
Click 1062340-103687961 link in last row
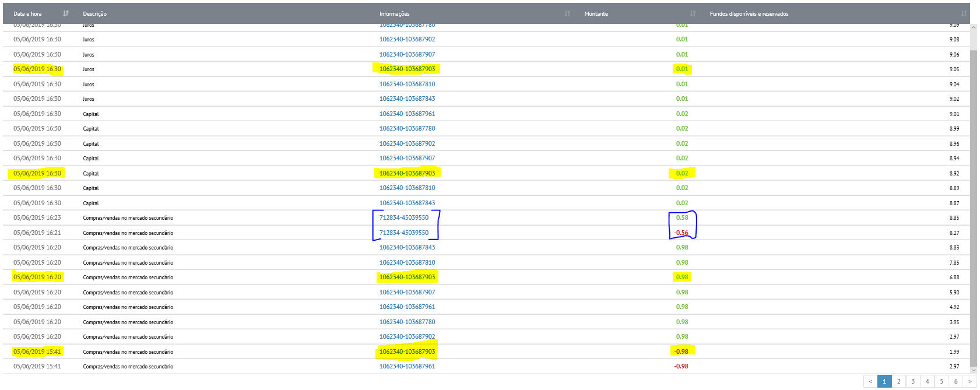click(407, 366)
